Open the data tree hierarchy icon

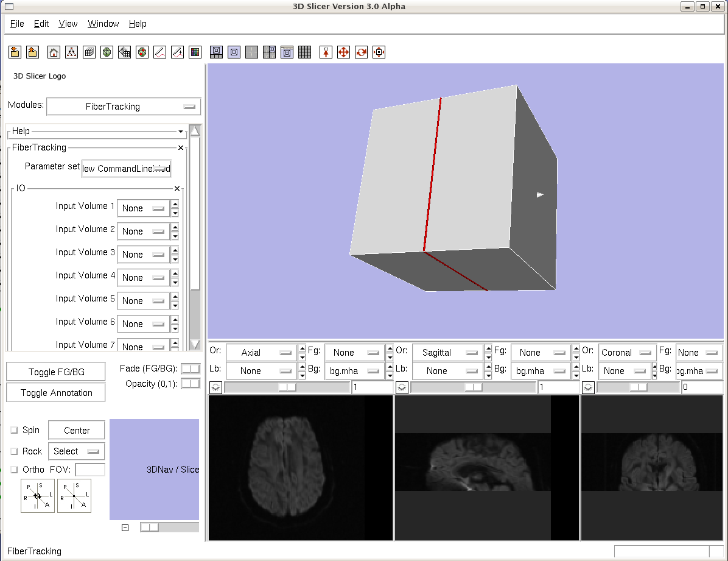71,52
